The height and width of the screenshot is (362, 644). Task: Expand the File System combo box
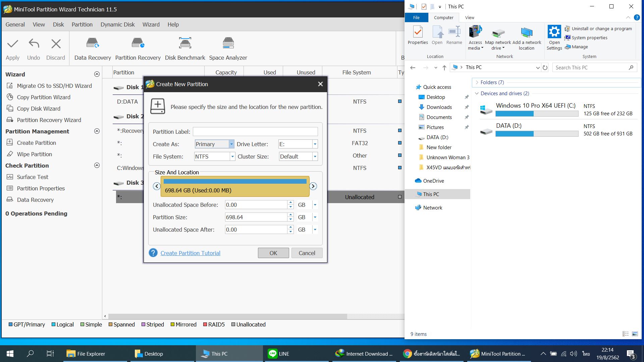232,157
